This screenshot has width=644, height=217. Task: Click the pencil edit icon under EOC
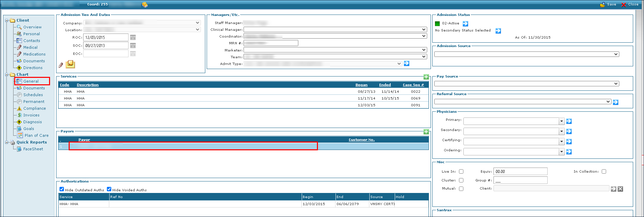[61, 65]
